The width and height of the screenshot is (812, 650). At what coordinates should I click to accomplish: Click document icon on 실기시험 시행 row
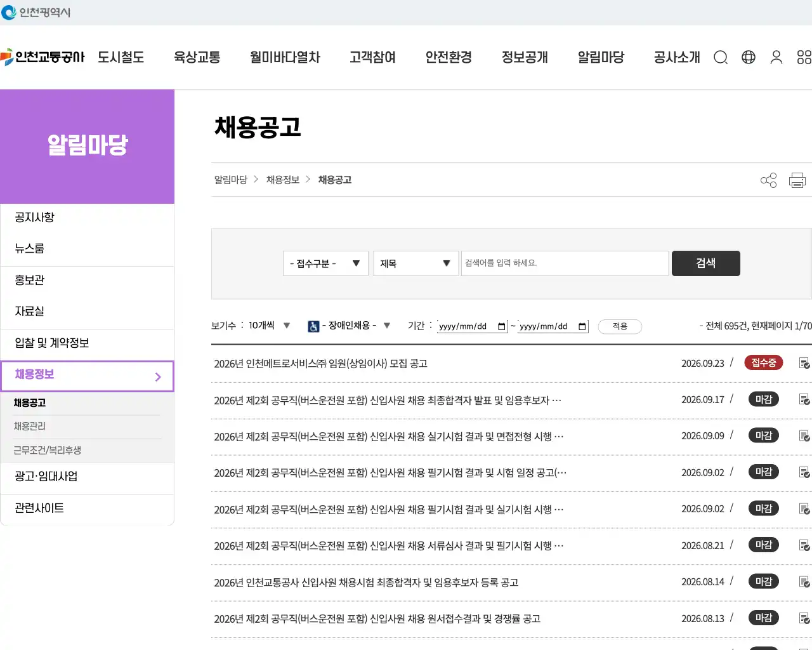click(804, 509)
